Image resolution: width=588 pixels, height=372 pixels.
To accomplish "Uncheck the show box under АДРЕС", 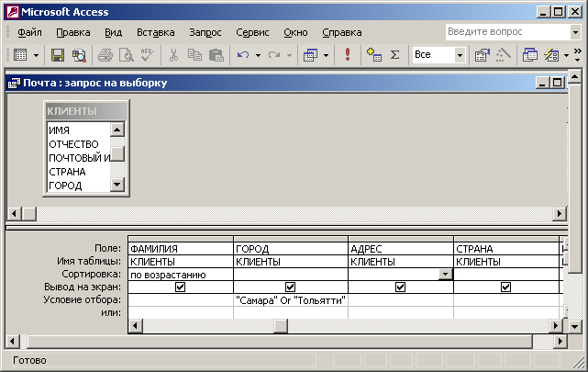I will [401, 287].
